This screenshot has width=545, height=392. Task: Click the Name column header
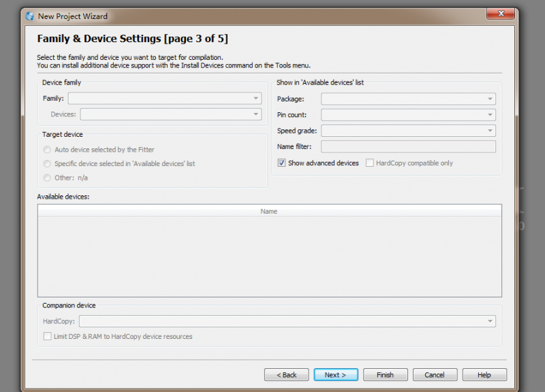(269, 211)
